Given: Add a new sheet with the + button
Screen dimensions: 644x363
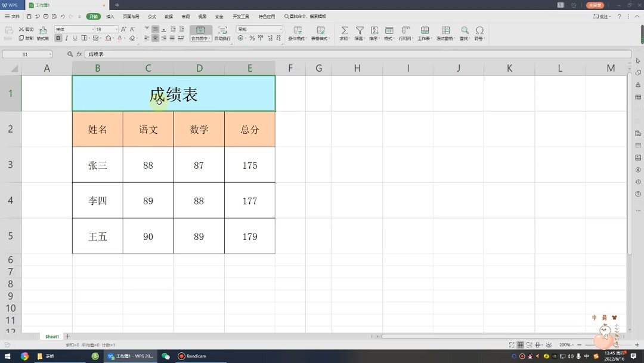Looking at the screenshot, I should coord(69,336).
